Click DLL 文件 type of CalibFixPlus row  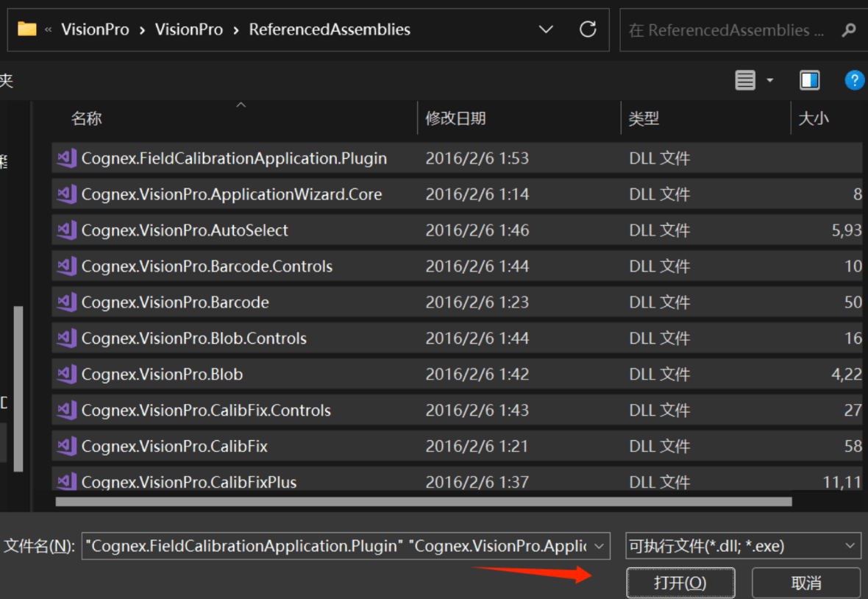tap(659, 482)
